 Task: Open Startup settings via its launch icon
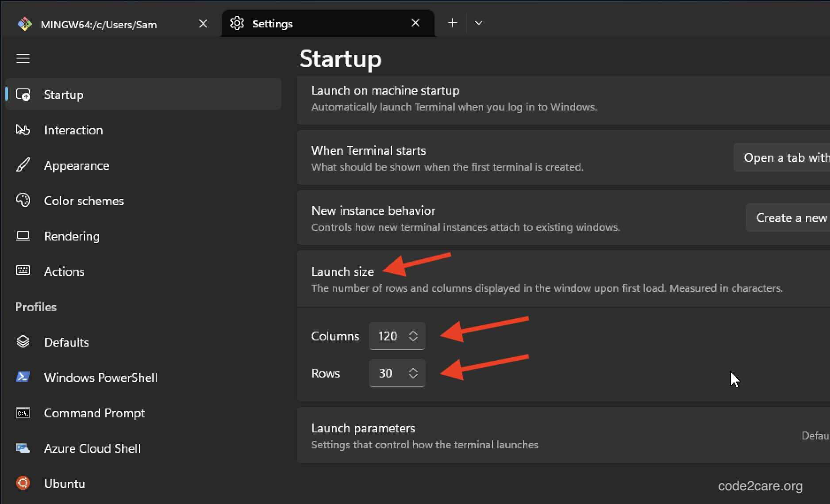pos(23,94)
